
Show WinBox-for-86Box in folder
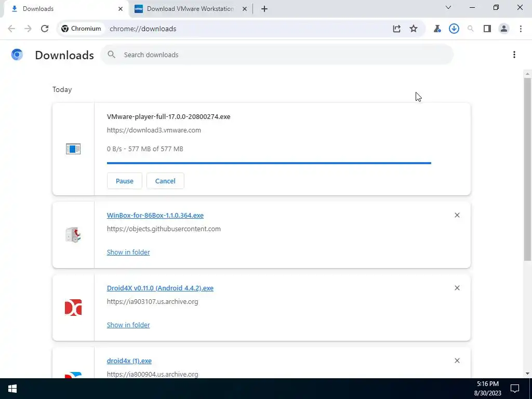click(128, 252)
